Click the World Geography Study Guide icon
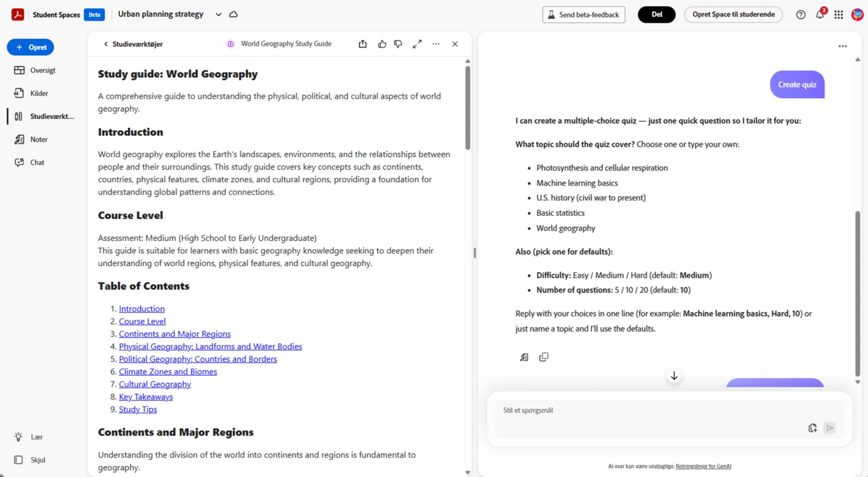Viewport: 868px width, 477px height. tap(231, 44)
